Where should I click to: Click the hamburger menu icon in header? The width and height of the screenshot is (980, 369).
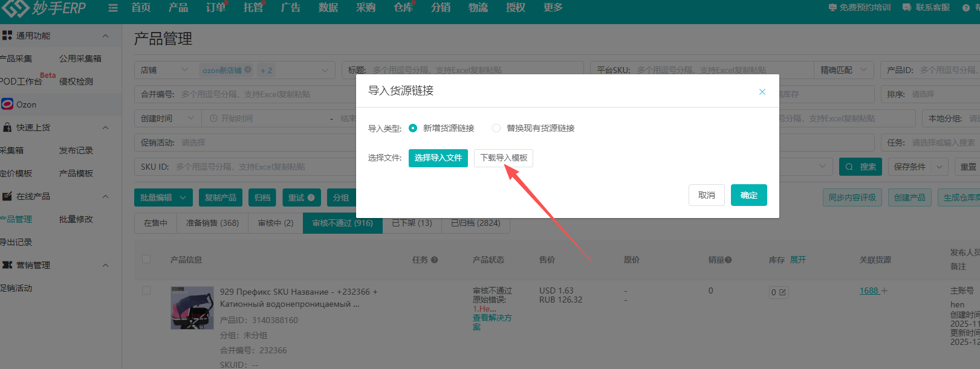[x=112, y=8]
